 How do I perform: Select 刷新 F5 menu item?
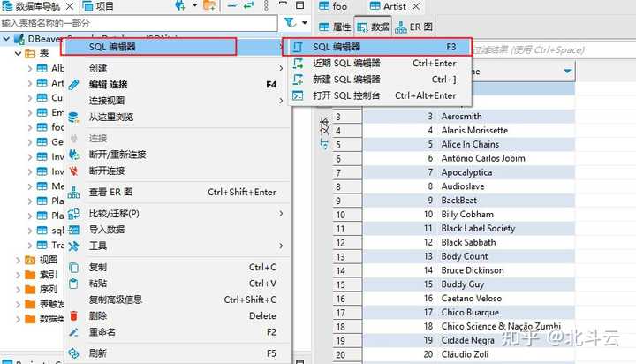click(x=178, y=353)
